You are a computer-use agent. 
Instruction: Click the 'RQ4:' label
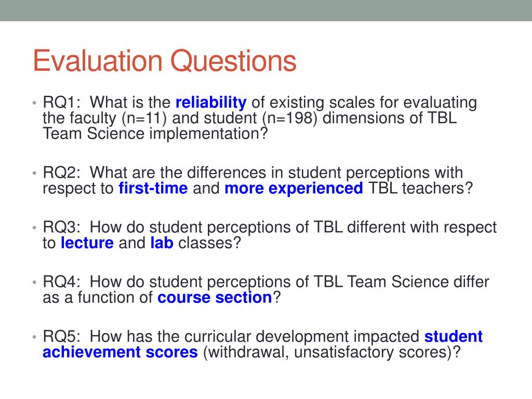62,282
